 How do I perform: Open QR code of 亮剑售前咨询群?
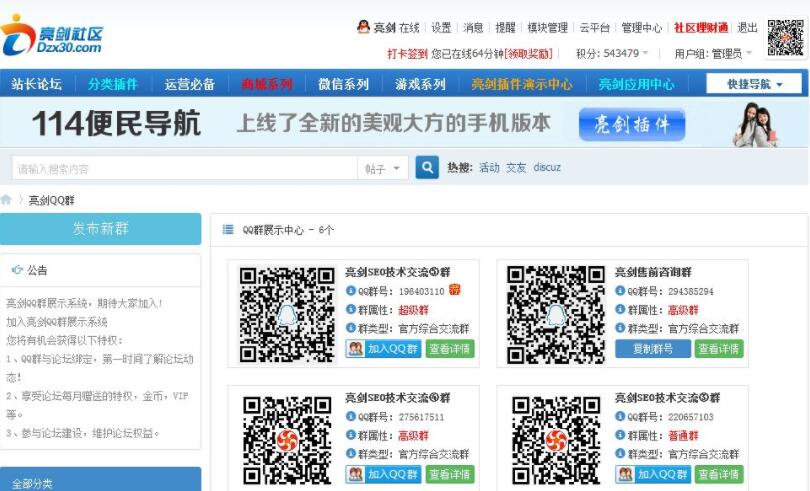pos(556,314)
